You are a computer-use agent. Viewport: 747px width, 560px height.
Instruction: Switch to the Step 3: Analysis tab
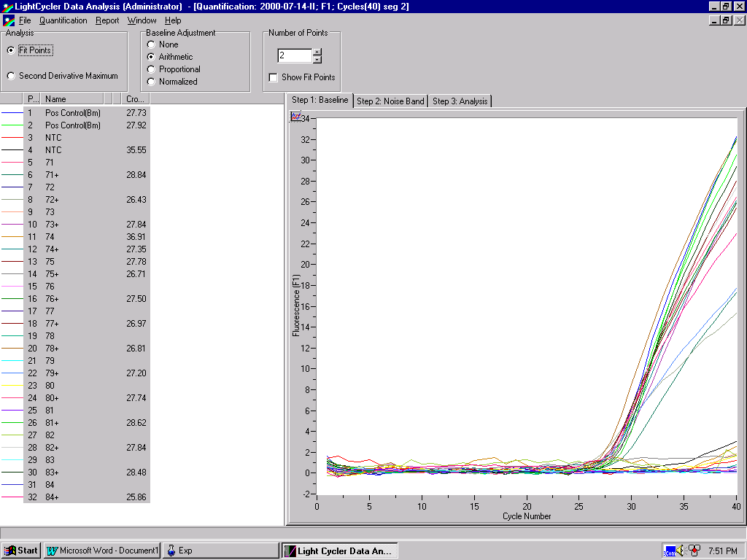460,101
